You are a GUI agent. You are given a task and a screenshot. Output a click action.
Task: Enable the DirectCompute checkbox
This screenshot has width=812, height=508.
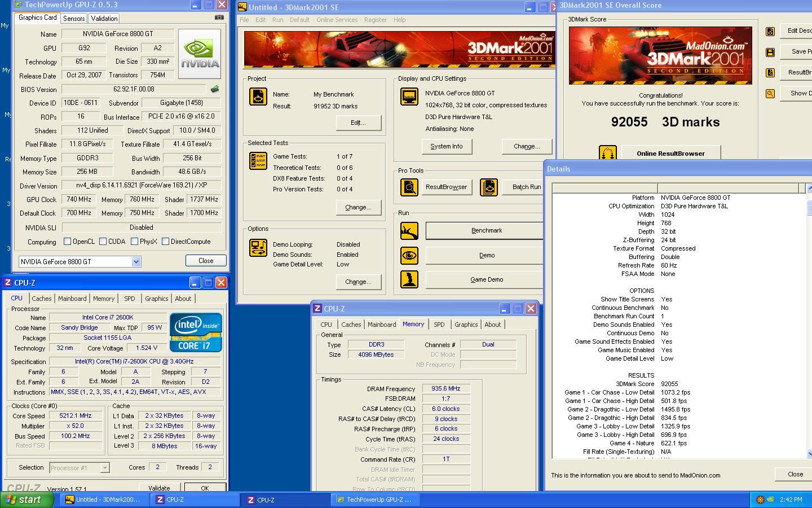pyautogui.click(x=165, y=242)
